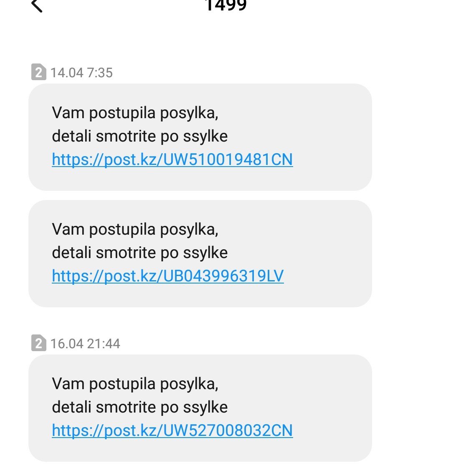Open the conversation title 1499

[225, 5]
